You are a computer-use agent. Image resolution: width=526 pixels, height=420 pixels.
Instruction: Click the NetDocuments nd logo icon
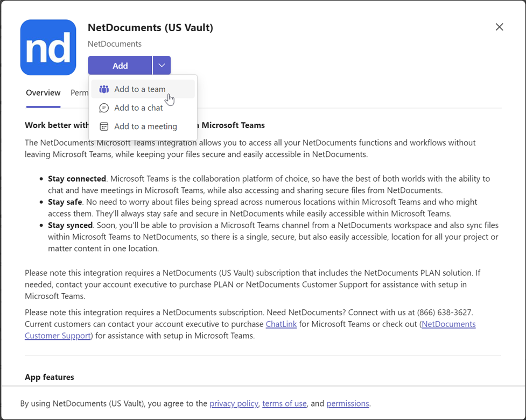[x=48, y=47]
